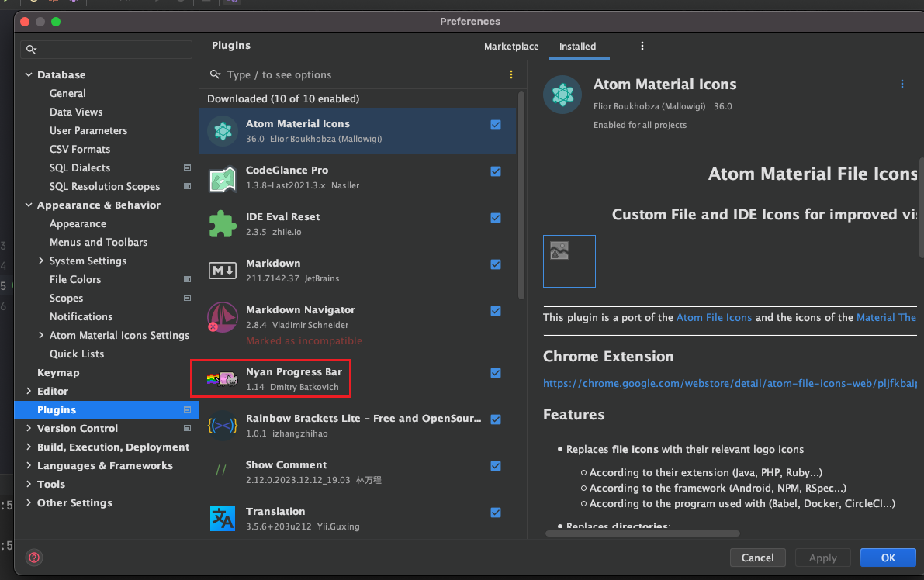Collapse the Appearance & Behavior section
The image size is (924, 580).
click(x=28, y=205)
